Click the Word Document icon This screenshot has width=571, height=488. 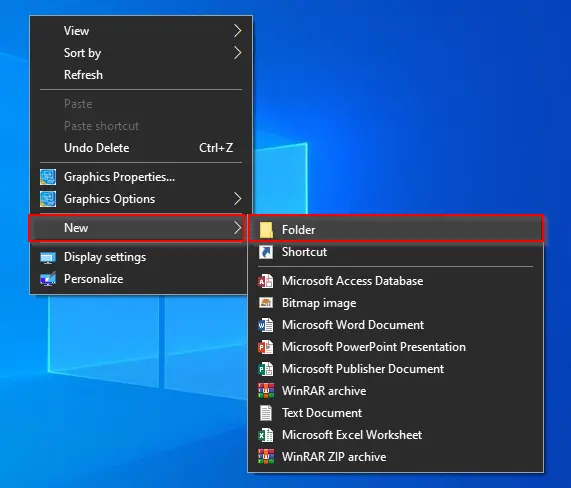pyautogui.click(x=266, y=325)
